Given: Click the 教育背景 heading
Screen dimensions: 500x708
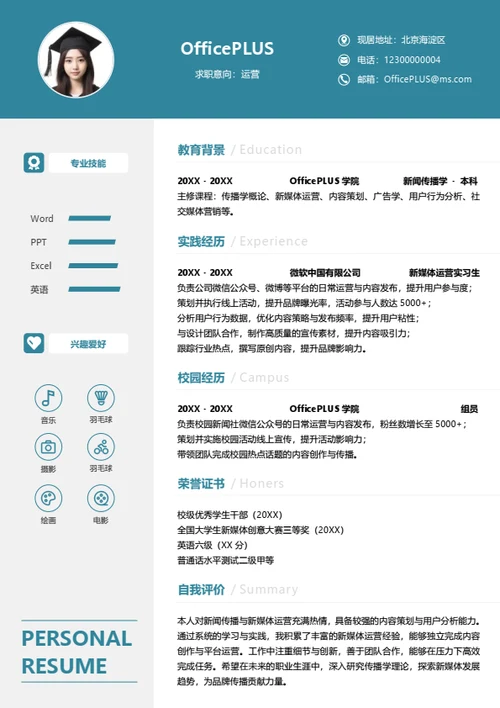Looking at the screenshot, I should tap(201, 149).
